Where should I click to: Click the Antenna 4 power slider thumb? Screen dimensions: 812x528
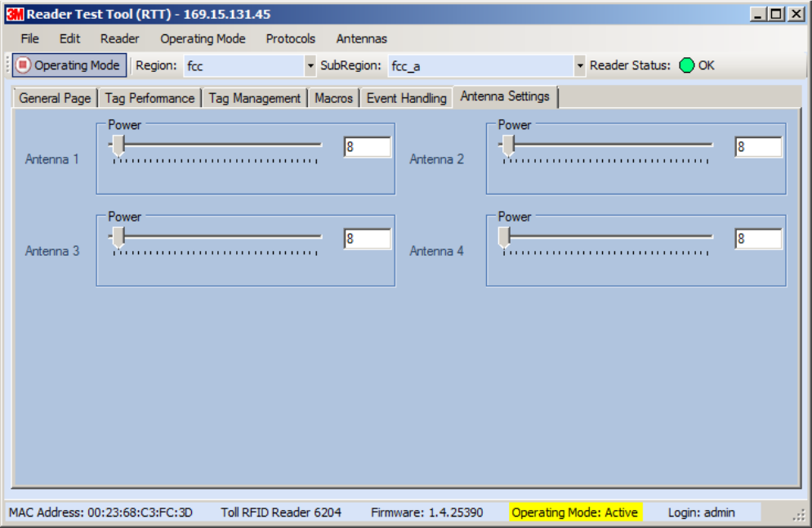(x=504, y=238)
